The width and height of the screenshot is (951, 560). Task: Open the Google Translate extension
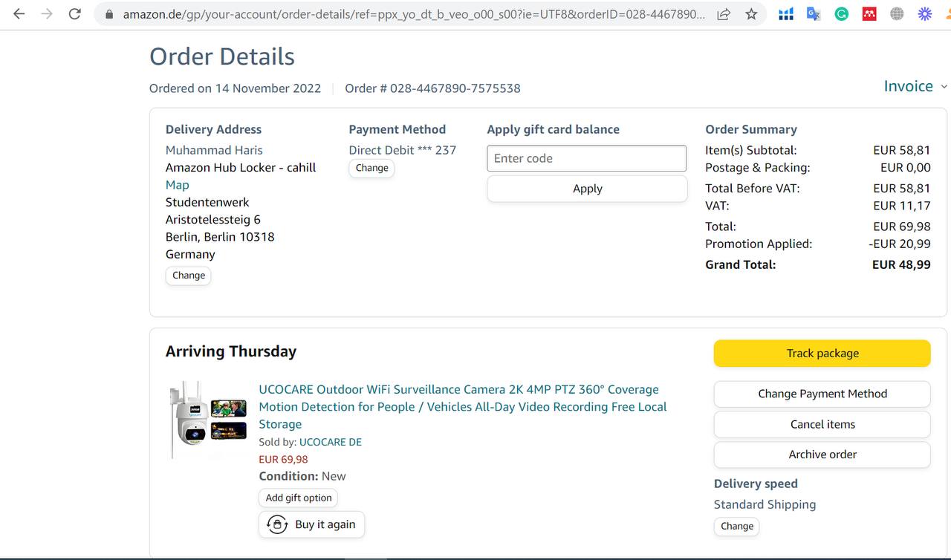814,14
